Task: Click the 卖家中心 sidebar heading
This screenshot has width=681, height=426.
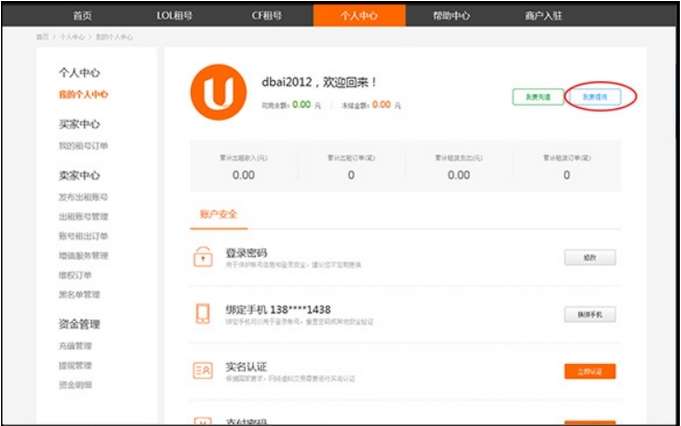Action: (x=79, y=175)
